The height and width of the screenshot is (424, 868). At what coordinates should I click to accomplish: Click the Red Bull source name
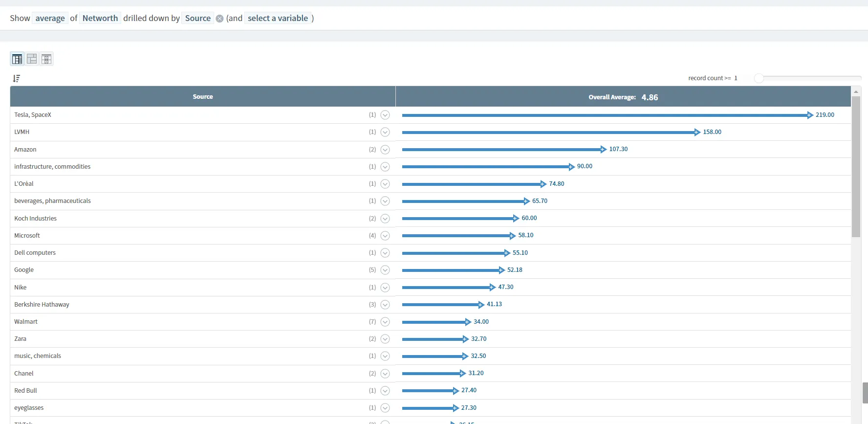[25, 391]
